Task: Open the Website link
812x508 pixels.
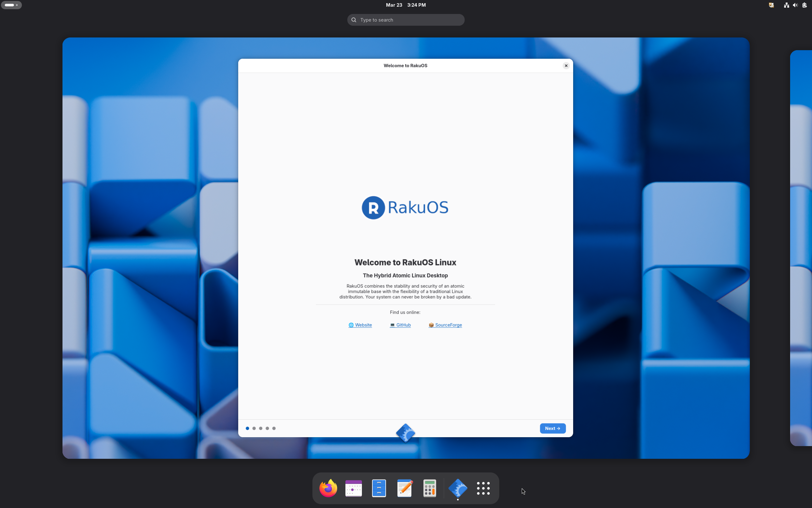Action: pyautogui.click(x=360, y=325)
